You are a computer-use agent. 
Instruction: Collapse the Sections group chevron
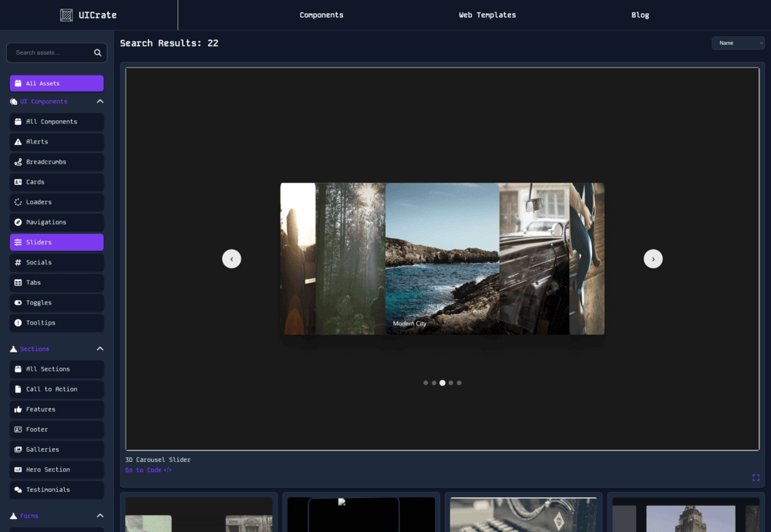tap(99, 348)
